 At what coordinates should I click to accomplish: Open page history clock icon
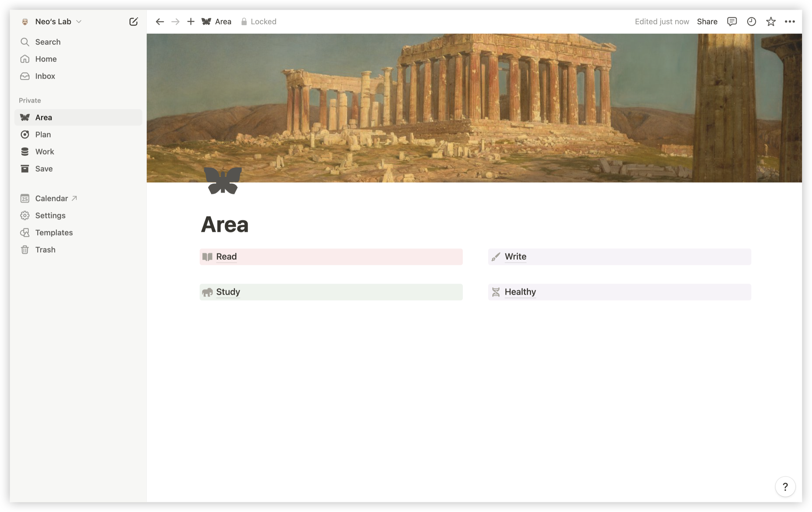pyautogui.click(x=751, y=22)
